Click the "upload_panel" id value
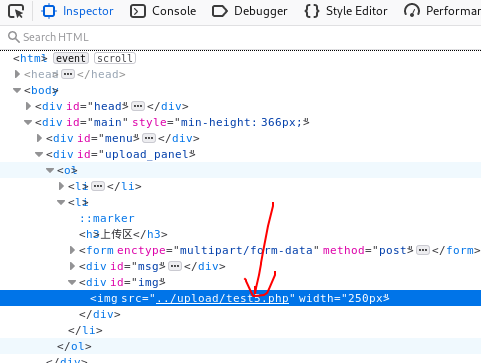The width and height of the screenshot is (481, 363). point(147,154)
